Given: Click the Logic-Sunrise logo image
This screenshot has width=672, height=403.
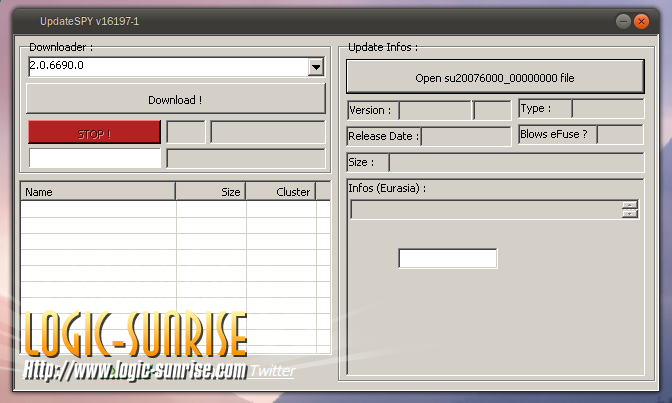Looking at the screenshot, I should (x=135, y=335).
